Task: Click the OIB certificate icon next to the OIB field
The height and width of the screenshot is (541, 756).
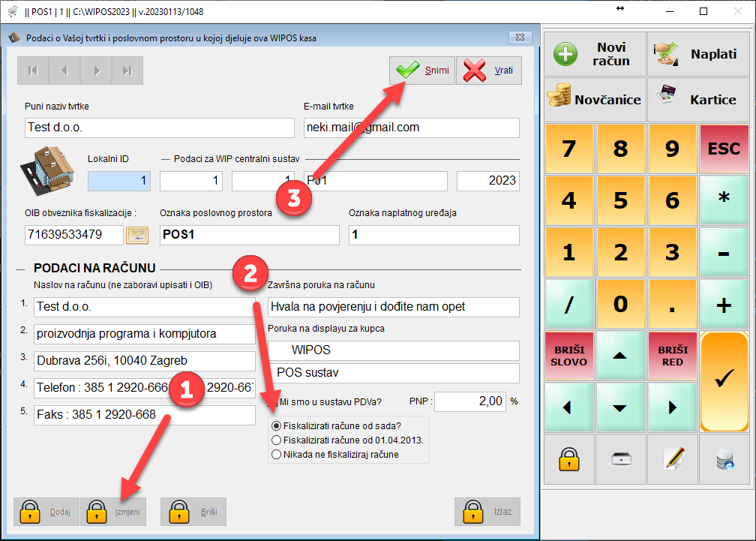Action: pos(137,235)
